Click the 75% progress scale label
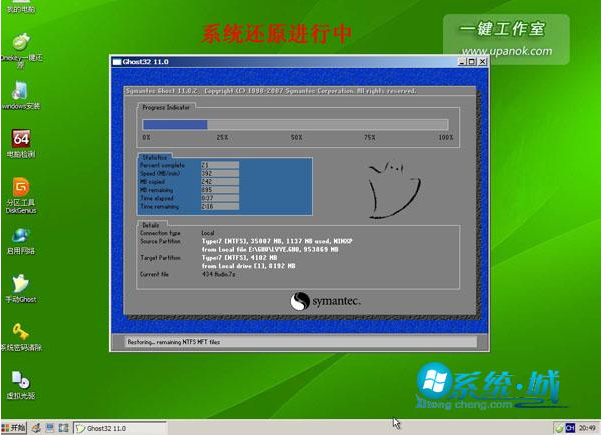 tap(370, 137)
